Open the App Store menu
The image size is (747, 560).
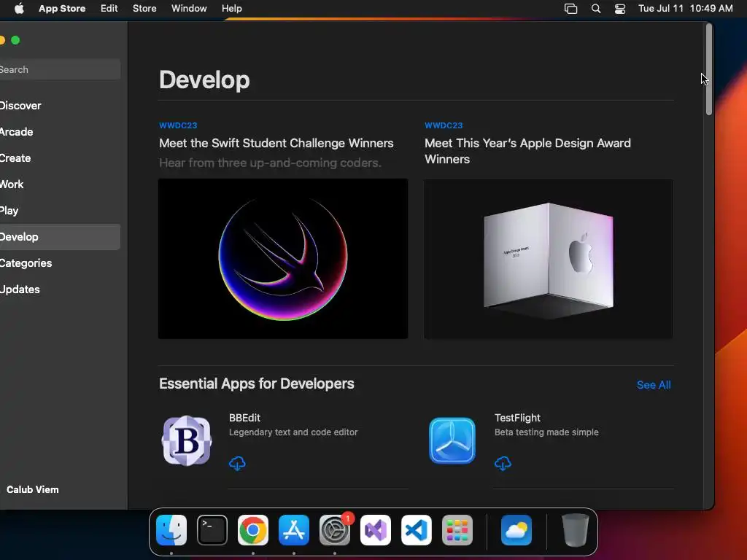[62, 9]
